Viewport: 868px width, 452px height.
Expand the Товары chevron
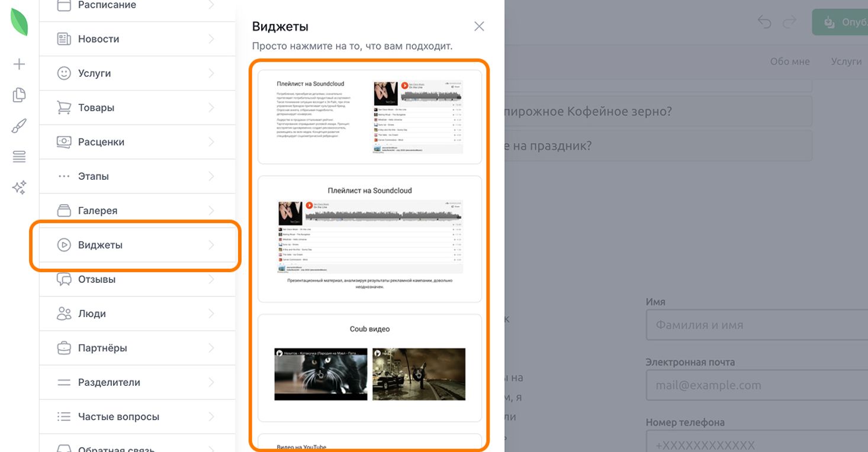tap(211, 108)
